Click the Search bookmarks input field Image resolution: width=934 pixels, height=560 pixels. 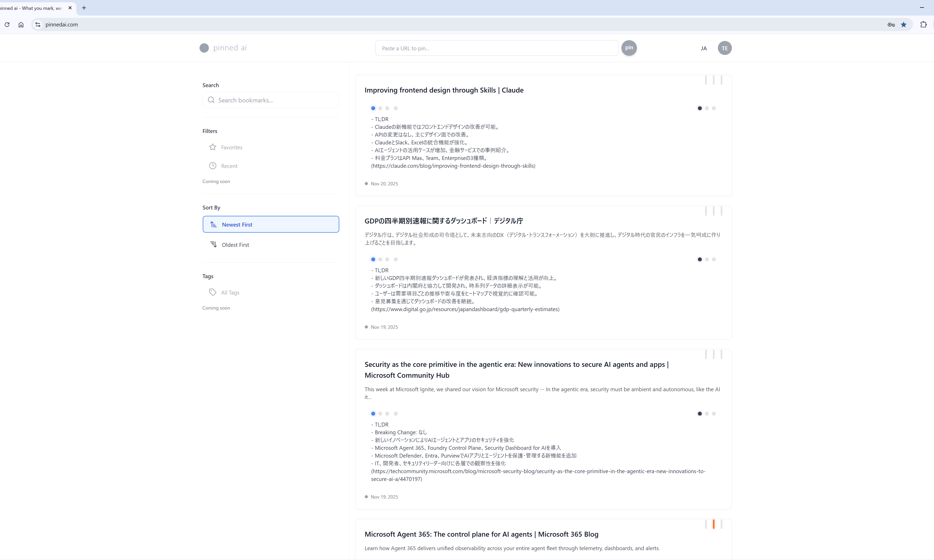pyautogui.click(x=276, y=100)
